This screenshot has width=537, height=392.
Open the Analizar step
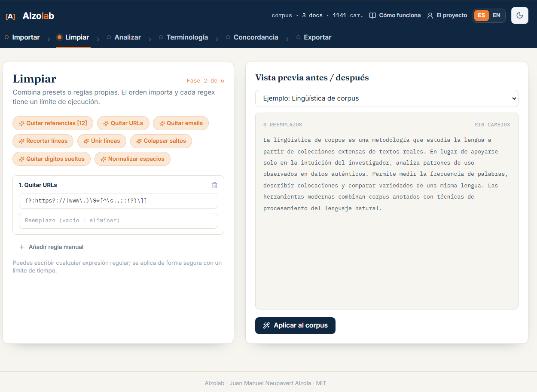pyautogui.click(x=124, y=37)
